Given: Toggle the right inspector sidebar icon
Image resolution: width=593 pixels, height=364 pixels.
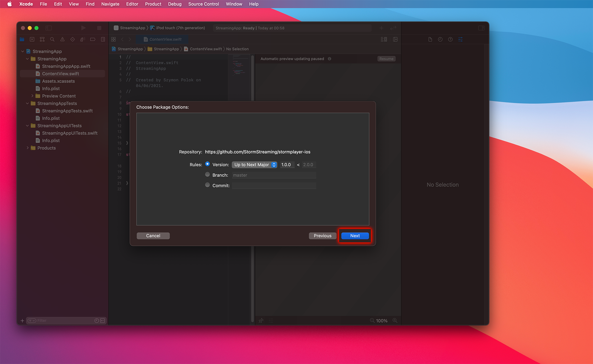Looking at the screenshot, I should 481,28.
